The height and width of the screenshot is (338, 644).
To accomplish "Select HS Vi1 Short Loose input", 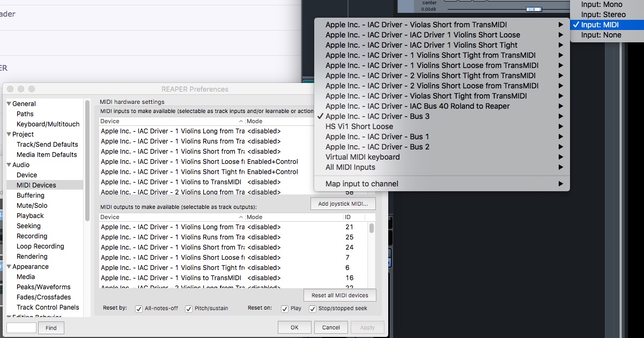I will (x=442, y=126).
